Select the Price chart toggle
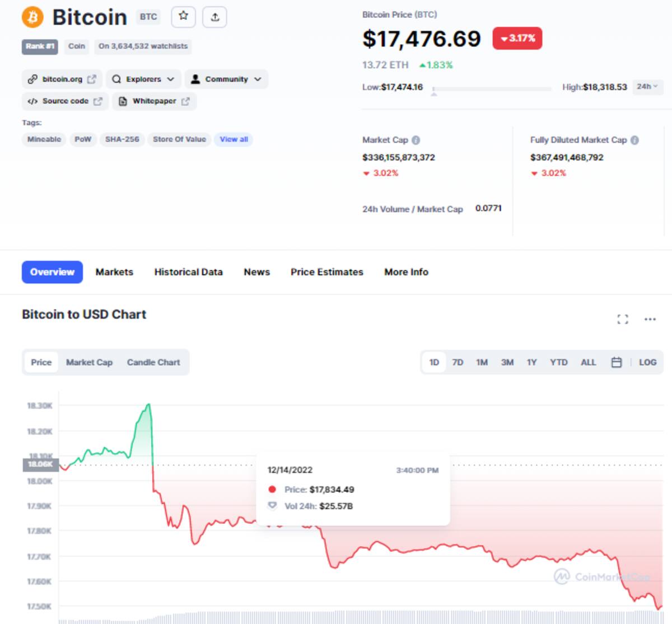 coord(41,363)
